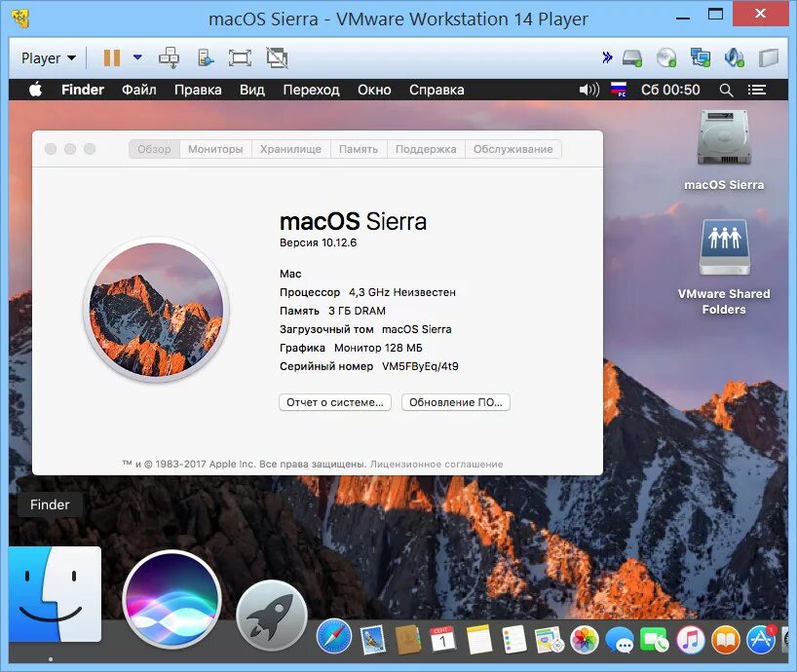Screen dimensions: 797x672
Task: Click the macOS Sierra mountain logo image
Action: pos(156,310)
